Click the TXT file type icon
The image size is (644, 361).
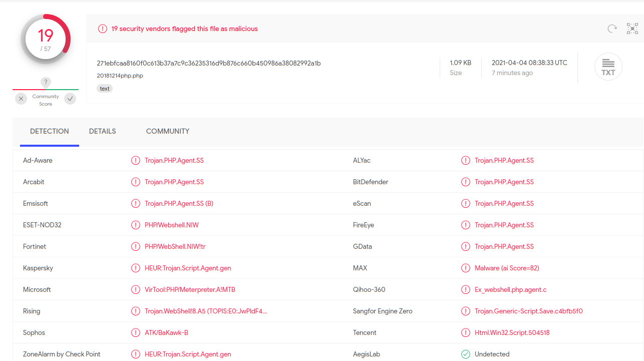(608, 67)
